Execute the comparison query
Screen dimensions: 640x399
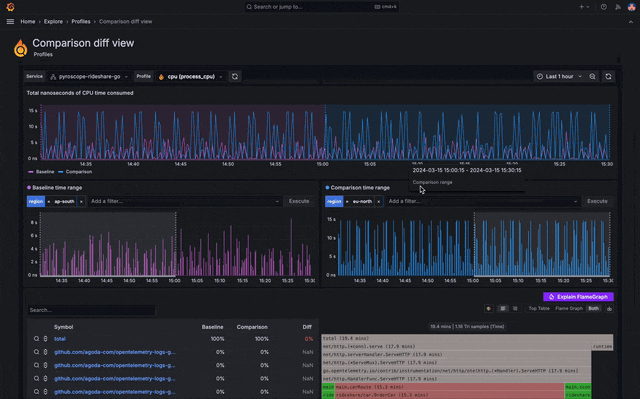point(597,202)
